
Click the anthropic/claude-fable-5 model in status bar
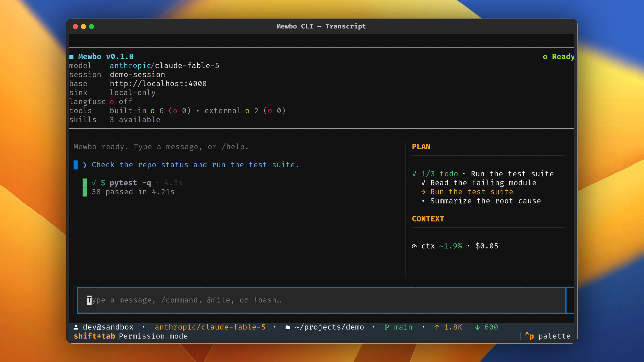click(x=210, y=327)
